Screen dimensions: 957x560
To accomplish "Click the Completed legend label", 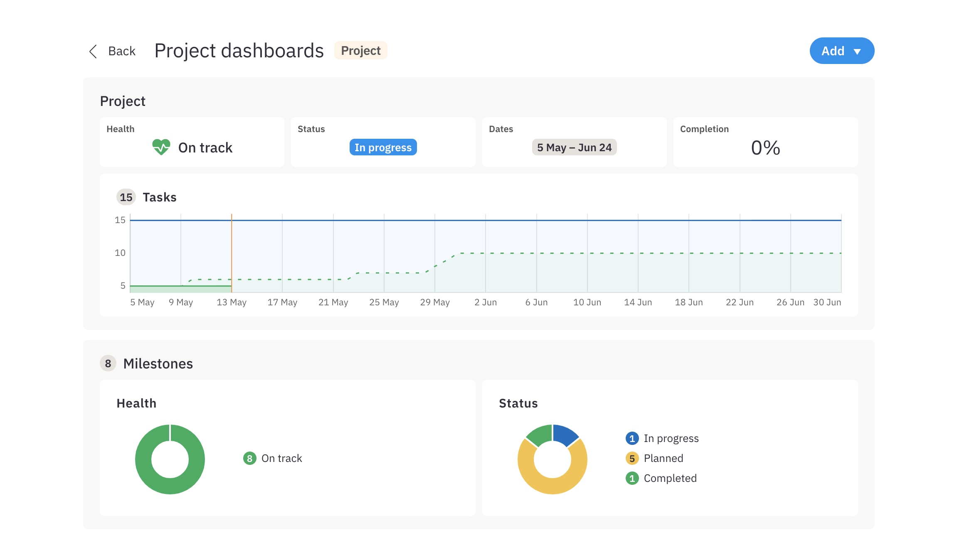I will click(x=670, y=478).
